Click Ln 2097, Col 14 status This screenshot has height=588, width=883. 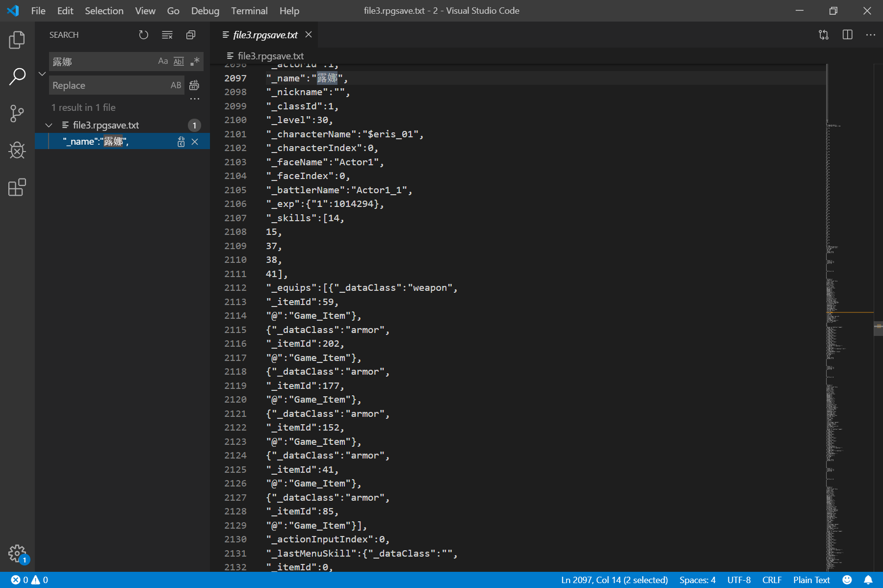(x=614, y=580)
